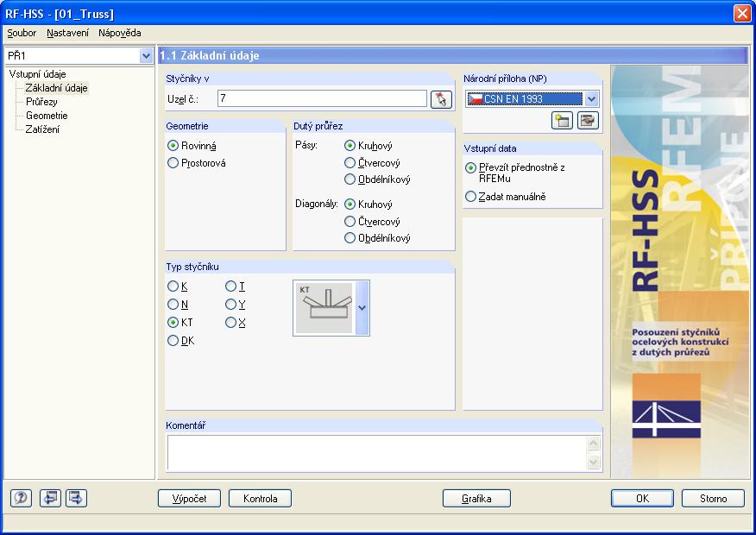Choose Čtvercový for Pásy
Image resolution: width=756 pixels, height=535 pixels.
click(x=372, y=163)
